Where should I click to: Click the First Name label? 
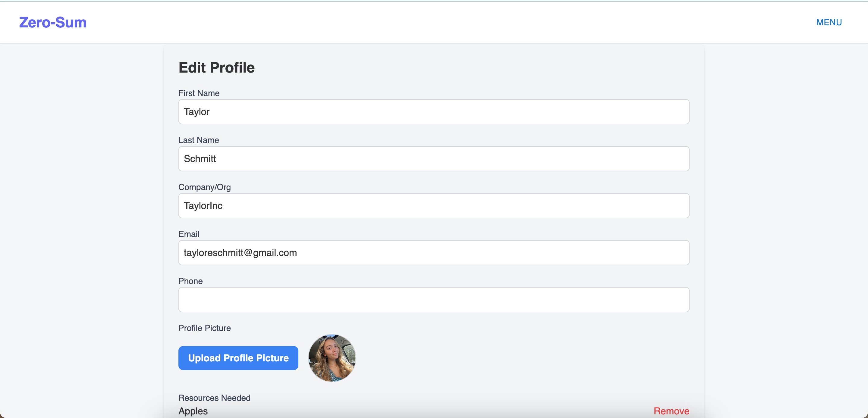[x=199, y=93]
